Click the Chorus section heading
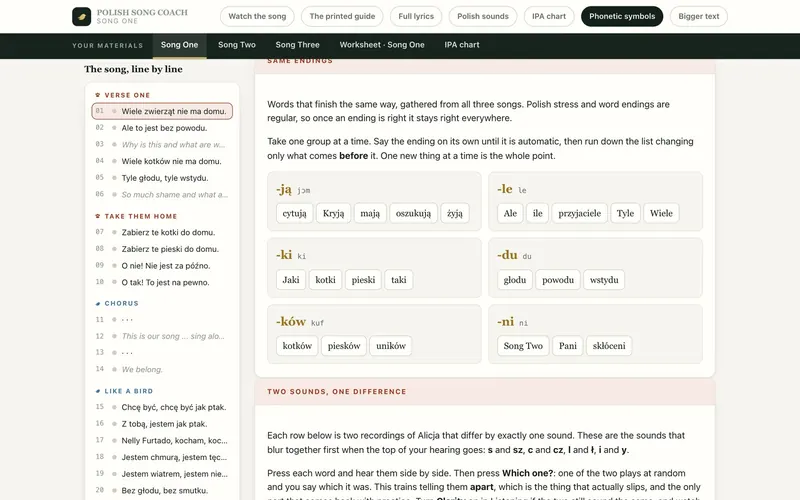Viewport: 800px width, 500px height. tap(121, 304)
